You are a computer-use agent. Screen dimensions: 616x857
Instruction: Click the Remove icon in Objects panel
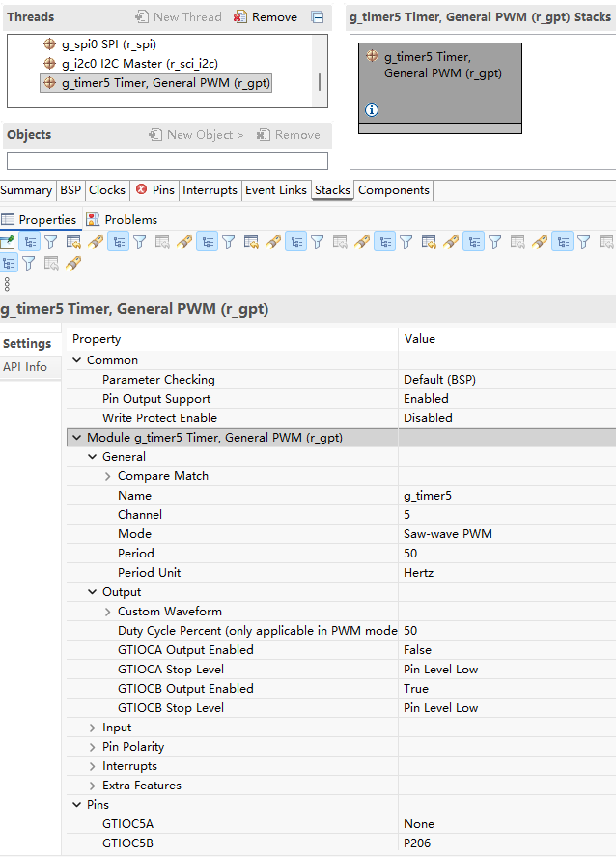pyautogui.click(x=264, y=134)
